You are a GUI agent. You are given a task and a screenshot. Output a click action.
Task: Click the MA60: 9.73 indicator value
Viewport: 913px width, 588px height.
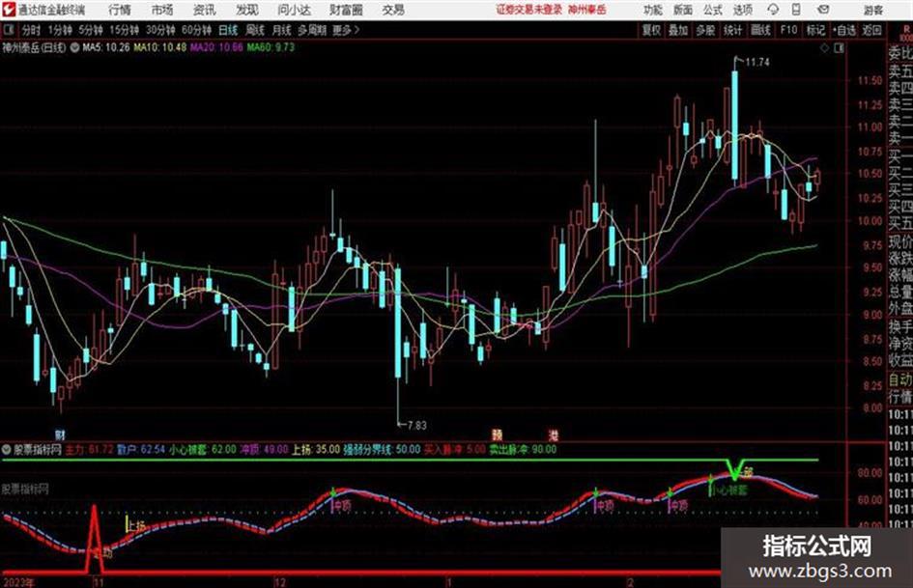(271, 47)
